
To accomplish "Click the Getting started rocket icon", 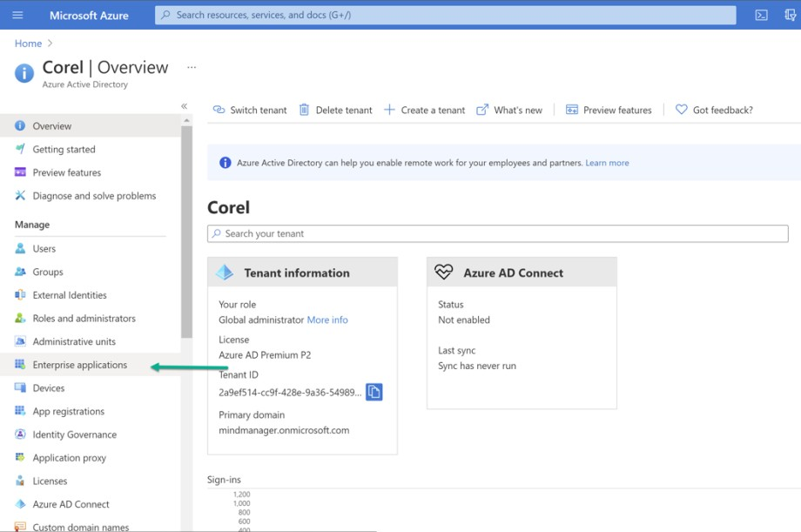I will click(x=20, y=149).
